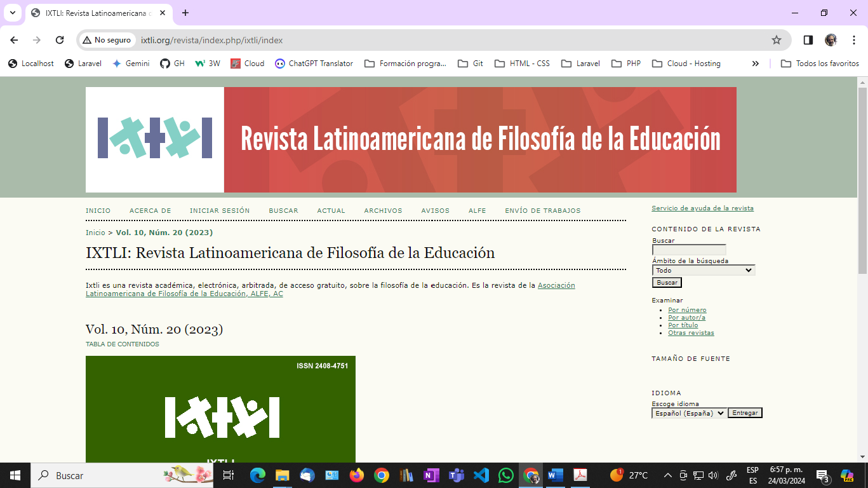This screenshot has height=488, width=868.
Task: Click the Buscar button in the sidebar
Action: (x=667, y=282)
